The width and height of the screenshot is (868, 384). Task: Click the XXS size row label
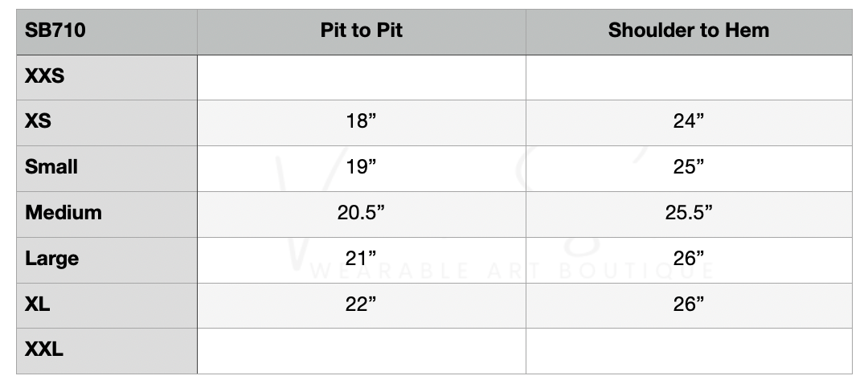pos(44,77)
